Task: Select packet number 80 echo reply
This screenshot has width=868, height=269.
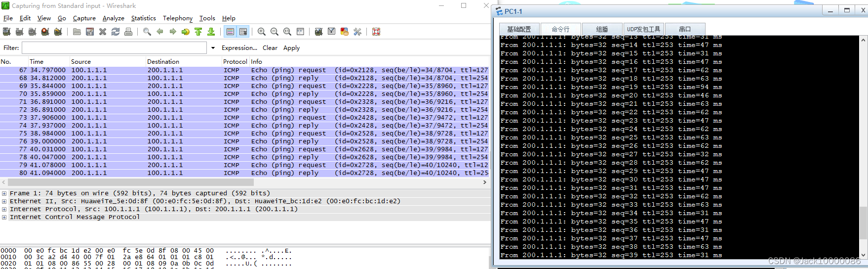Action: [245, 173]
